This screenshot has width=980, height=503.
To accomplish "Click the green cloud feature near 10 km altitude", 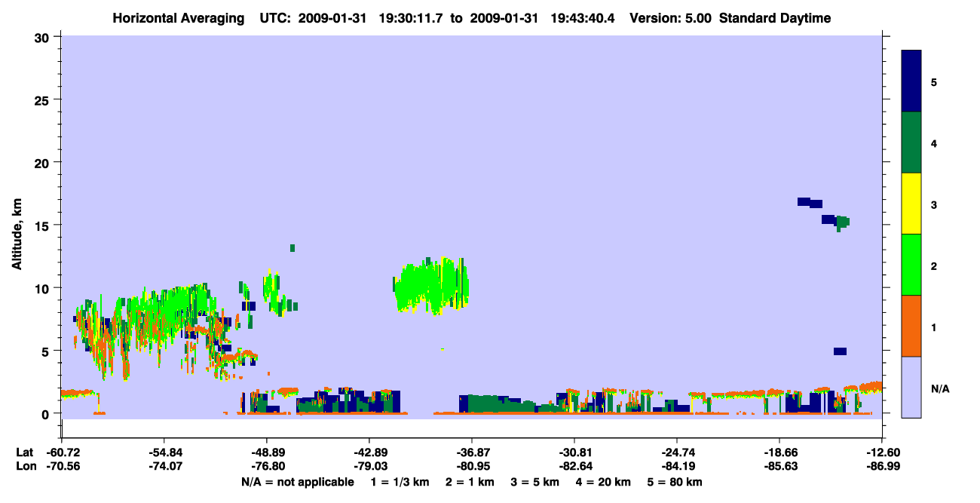I will 432,285.
